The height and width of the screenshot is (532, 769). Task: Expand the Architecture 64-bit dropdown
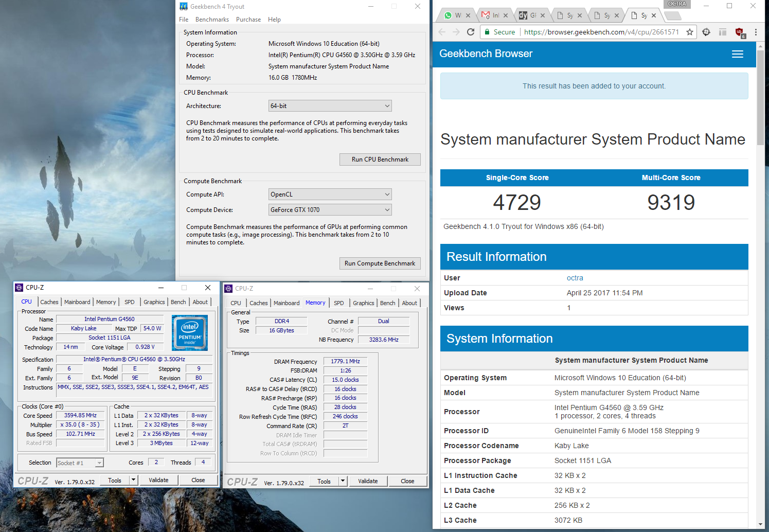coord(330,106)
